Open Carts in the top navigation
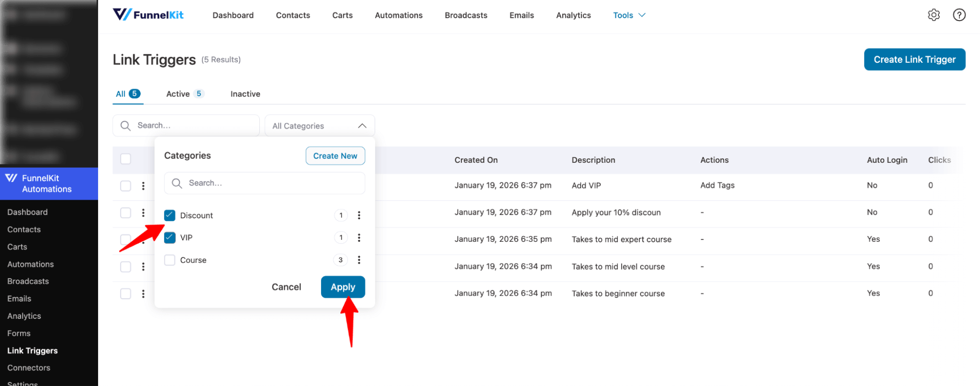The height and width of the screenshot is (386, 980). click(342, 15)
